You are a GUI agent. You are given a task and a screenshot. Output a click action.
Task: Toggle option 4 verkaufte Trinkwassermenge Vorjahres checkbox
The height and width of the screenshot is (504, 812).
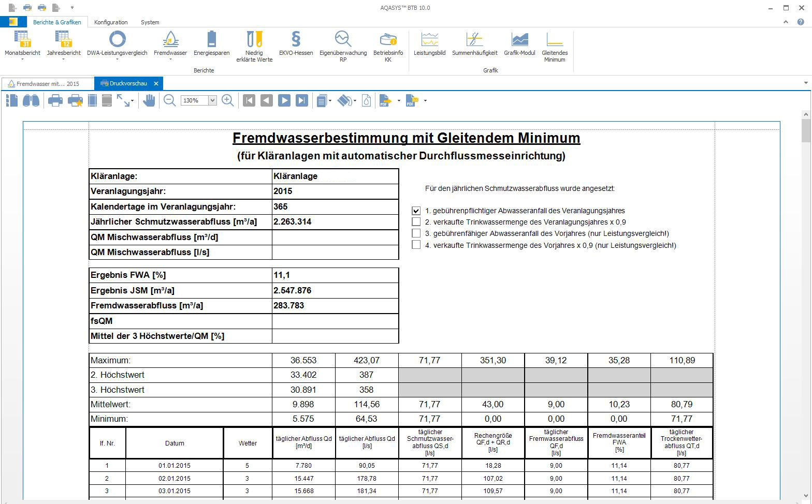(416, 245)
